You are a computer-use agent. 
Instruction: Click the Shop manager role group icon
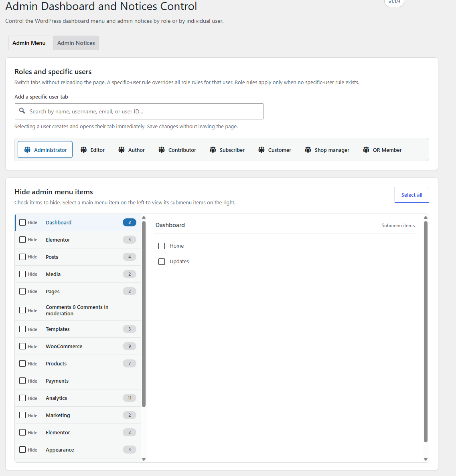308,150
